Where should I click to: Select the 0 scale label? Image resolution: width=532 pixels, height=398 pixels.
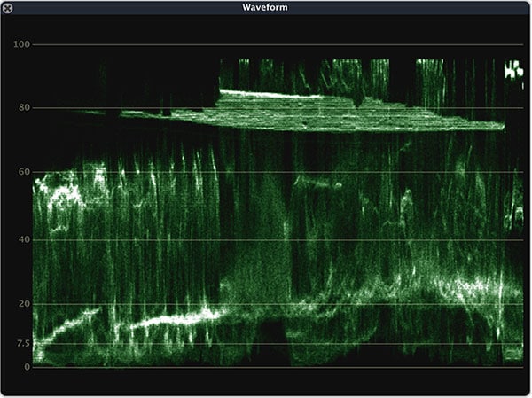coord(27,366)
